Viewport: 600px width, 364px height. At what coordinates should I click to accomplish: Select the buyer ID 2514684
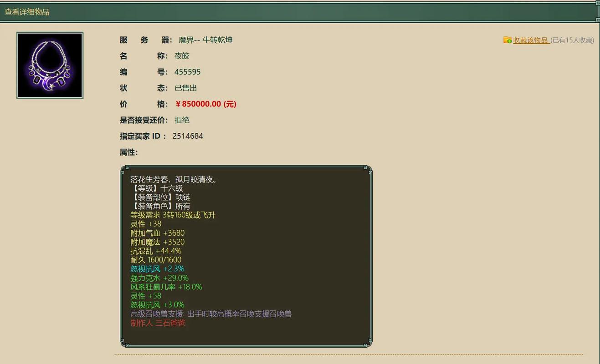pyautogui.click(x=187, y=136)
